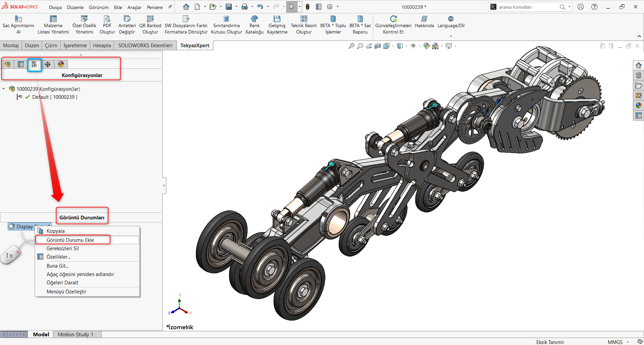
Task: Open the ConfigurationManager tab icon
Action: click(34, 64)
